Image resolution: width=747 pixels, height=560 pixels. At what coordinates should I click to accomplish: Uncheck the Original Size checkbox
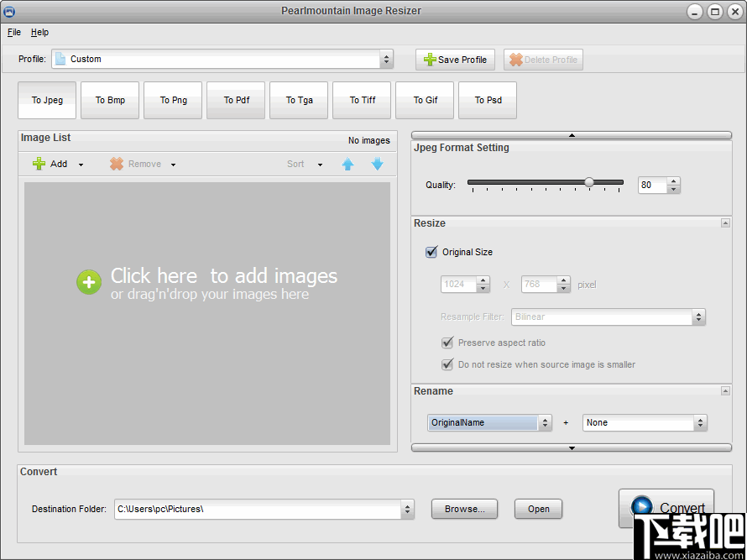431,252
